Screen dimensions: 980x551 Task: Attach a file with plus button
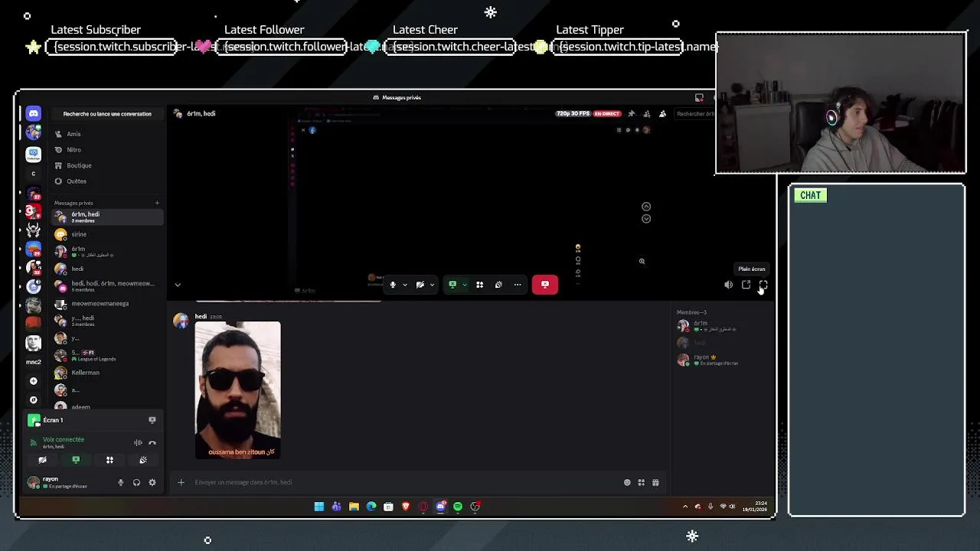click(x=181, y=482)
